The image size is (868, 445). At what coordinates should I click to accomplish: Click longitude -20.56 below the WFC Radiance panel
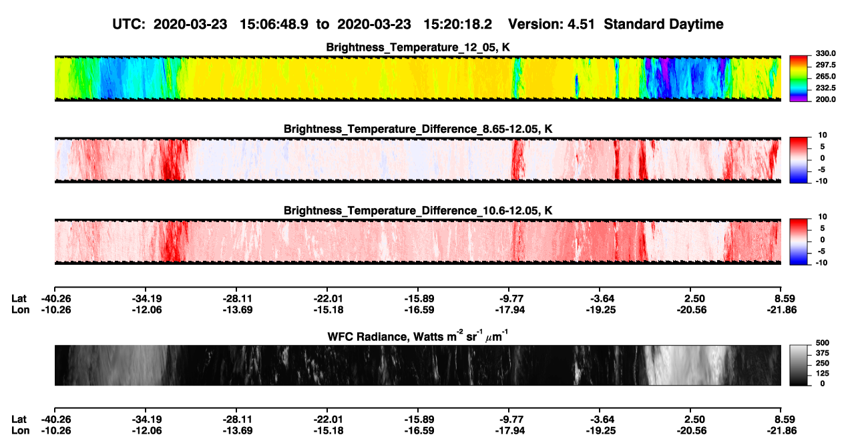pyautogui.click(x=690, y=430)
